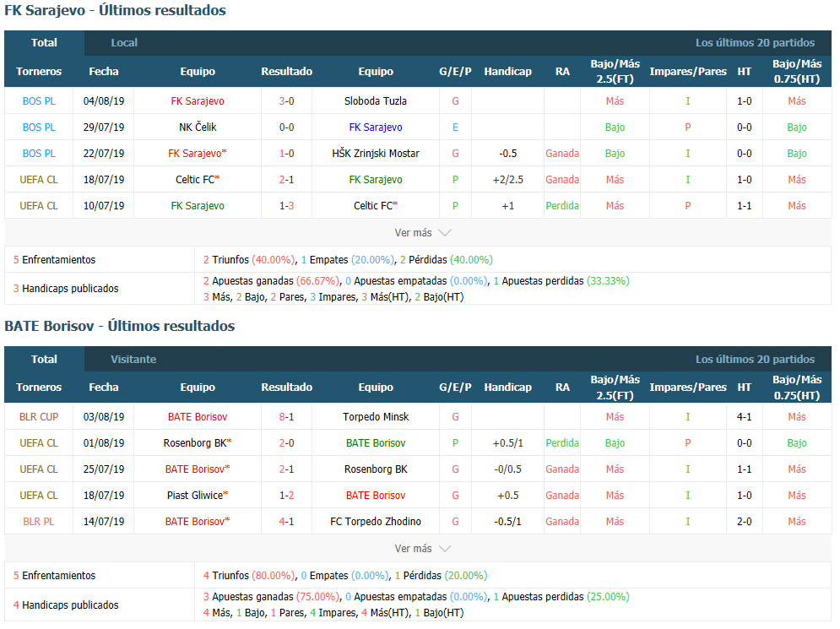Open UEFA CL tournament link dated 10/07/19
Viewport: 840px width, 629px height.
[39, 206]
